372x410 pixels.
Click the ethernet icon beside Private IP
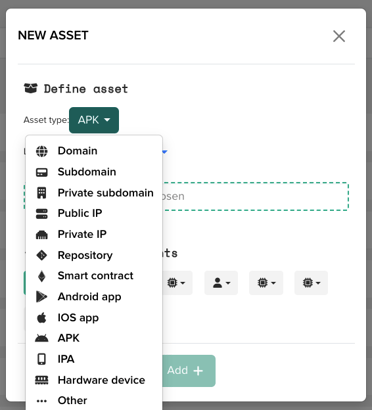(42, 235)
